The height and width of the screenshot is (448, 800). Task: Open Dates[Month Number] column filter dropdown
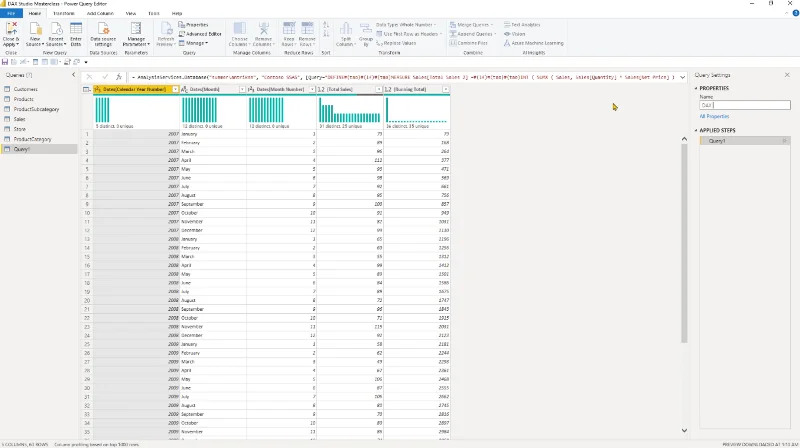[x=312, y=89]
